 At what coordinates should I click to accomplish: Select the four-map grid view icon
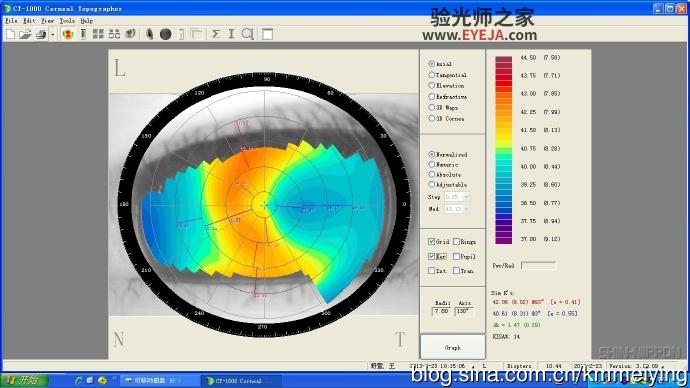98,34
